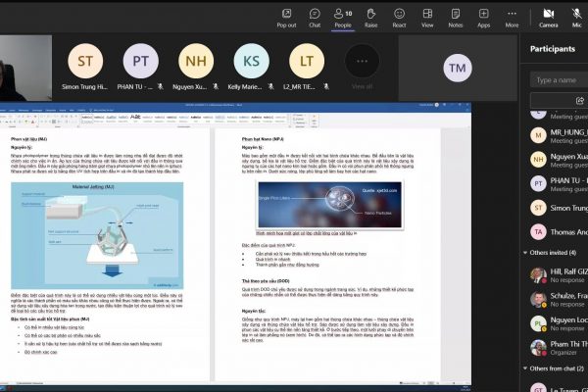Raise your hand in the meeting
The width and height of the screenshot is (588, 392).
371,17
